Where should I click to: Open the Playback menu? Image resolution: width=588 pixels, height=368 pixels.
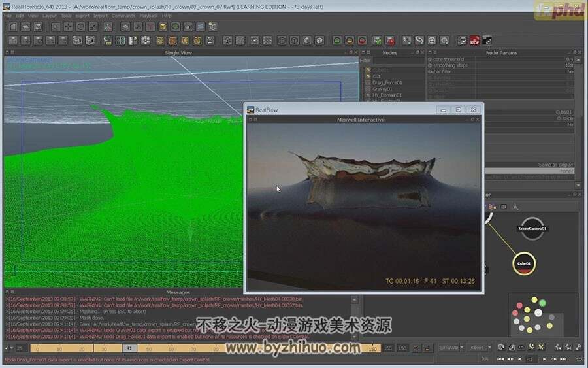148,16
